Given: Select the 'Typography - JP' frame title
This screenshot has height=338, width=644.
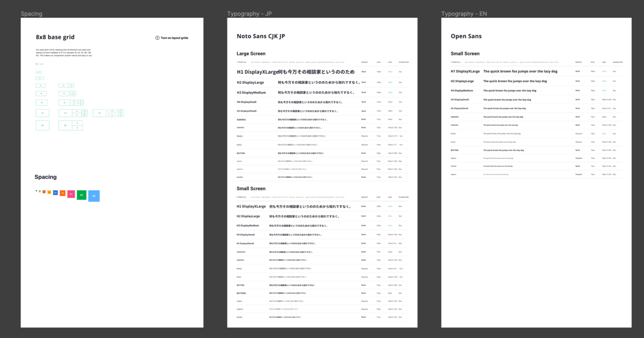Looking at the screenshot, I should pyautogui.click(x=249, y=13).
